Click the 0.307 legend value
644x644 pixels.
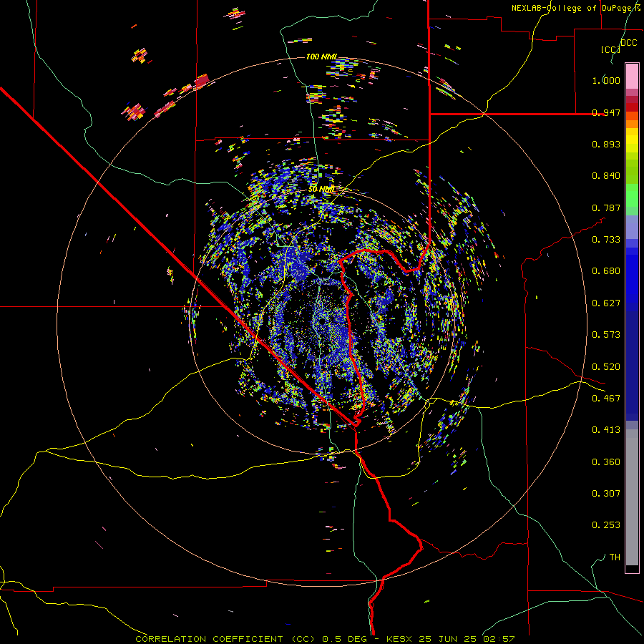pos(606,494)
